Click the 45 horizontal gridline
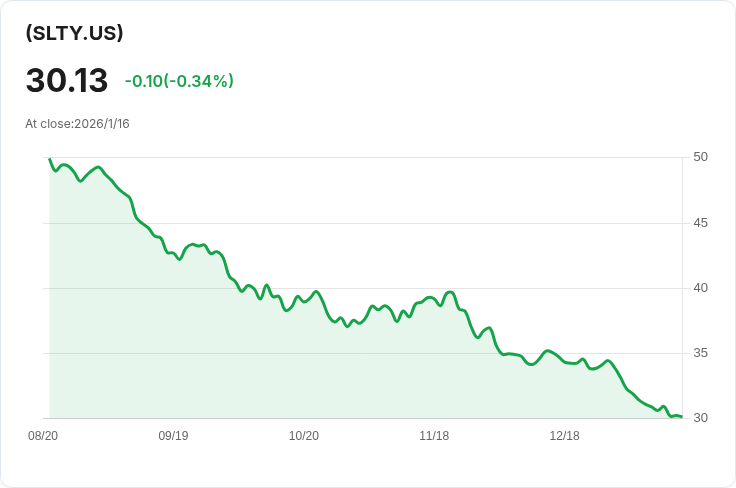 363,223
